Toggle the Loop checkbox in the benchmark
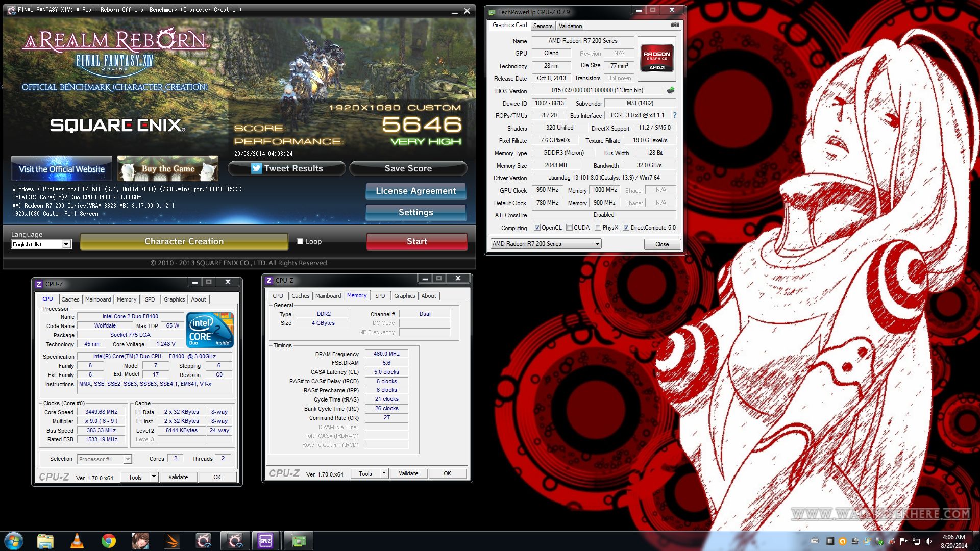The width and height of the screenshot is (980, 551). click(x=300, y=242)
